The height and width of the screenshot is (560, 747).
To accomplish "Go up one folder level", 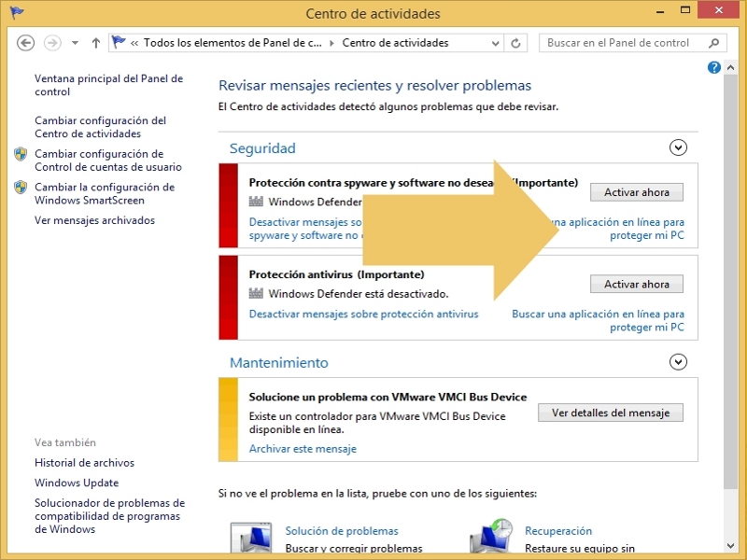I will [x=96, y=43].
